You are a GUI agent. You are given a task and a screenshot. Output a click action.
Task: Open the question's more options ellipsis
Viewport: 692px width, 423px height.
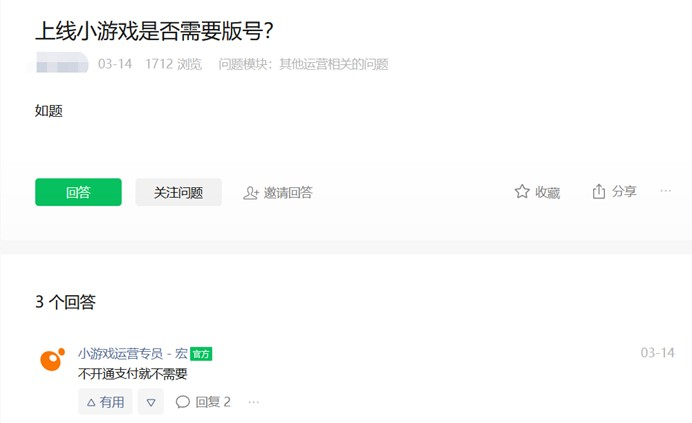click(666, 191)
